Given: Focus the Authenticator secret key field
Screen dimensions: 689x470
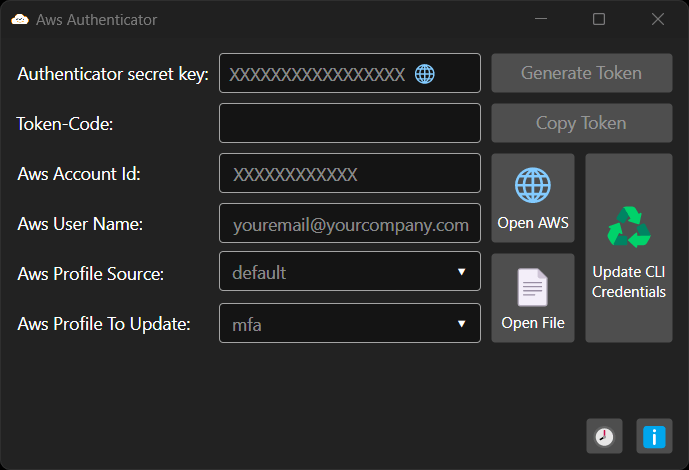Looking at the screenshot, I should (350, 73).
